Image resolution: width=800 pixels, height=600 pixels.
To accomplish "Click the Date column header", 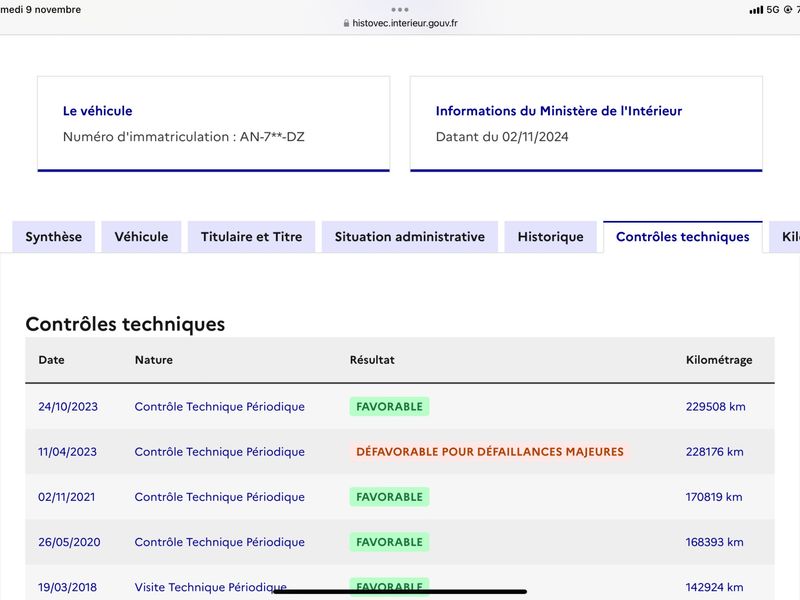I will pos(52,360).
